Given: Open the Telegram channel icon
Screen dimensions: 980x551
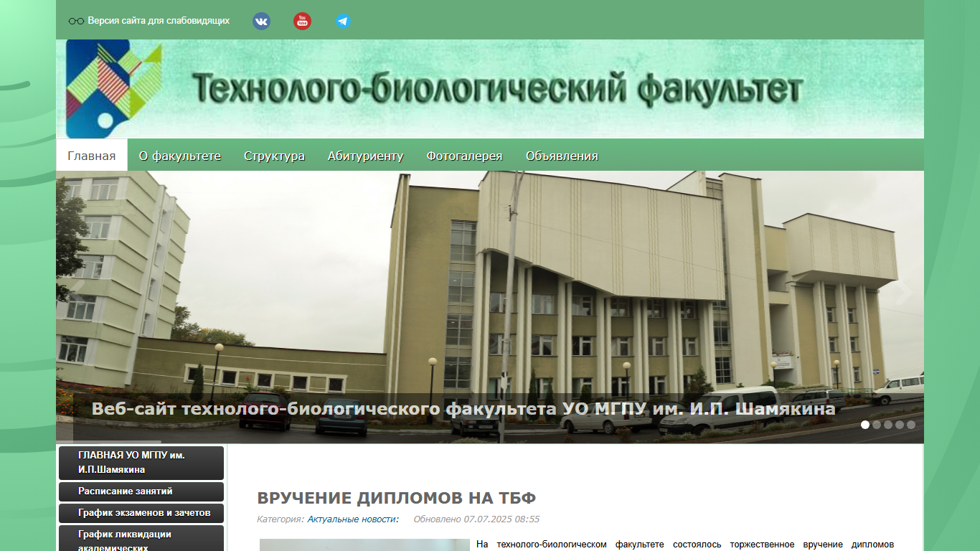Looking at the screenshot, I should click(343, 21).
